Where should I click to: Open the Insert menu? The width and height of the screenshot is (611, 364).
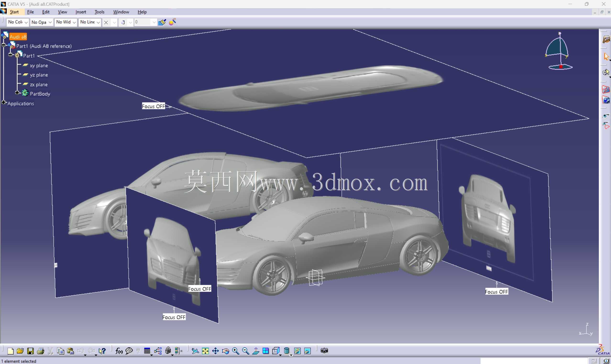tap(81, 12)
